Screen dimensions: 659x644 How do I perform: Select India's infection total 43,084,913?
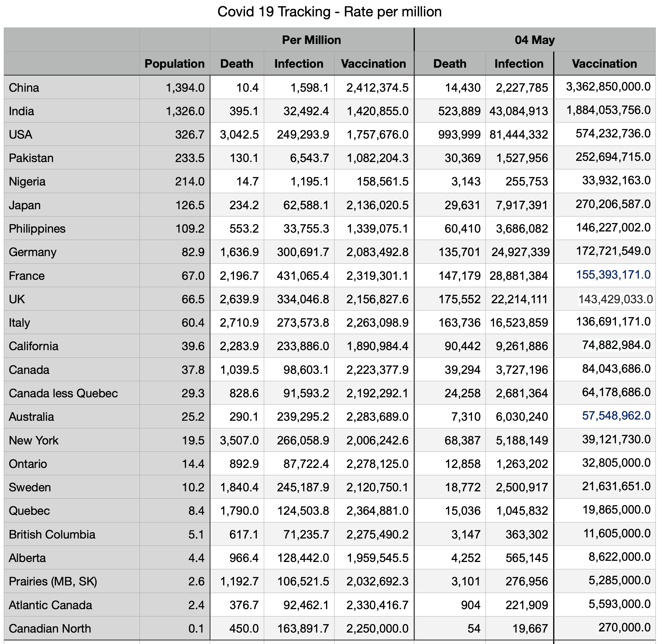pyautogui.click(x=519, y=111)
